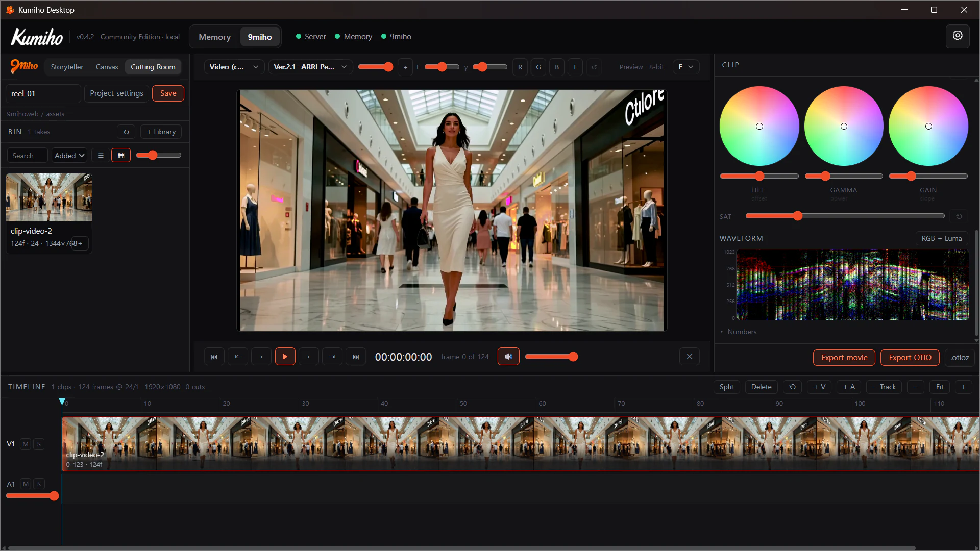980x551 pixels.
Task: Toggle red channel view
Action: pos(520,67)
